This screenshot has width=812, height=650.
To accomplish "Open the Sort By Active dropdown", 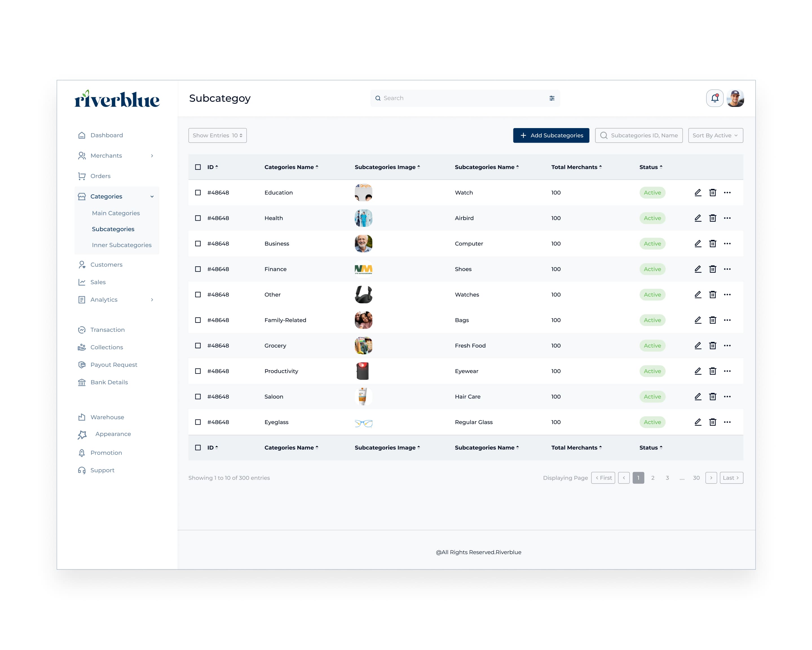I will tap(715, 136).
